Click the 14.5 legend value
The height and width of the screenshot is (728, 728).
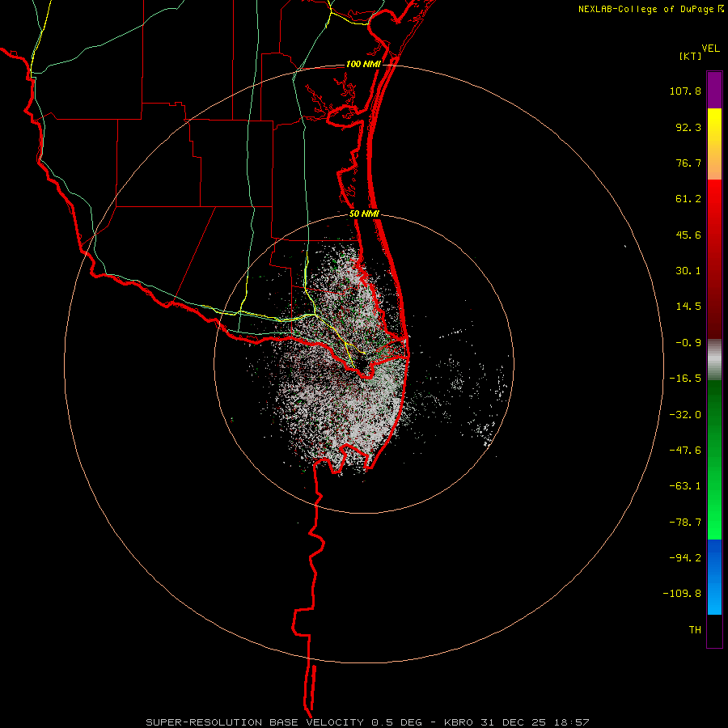[x=688, y=307]
